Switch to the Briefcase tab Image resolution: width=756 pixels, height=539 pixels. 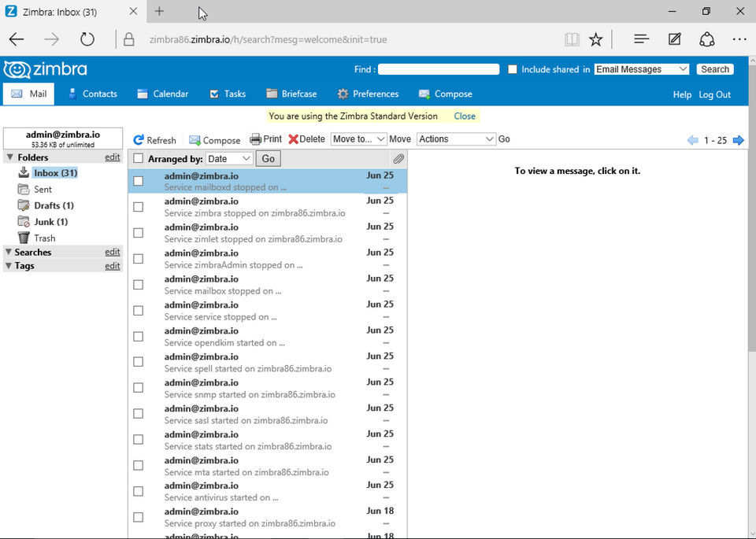(291, 94)
